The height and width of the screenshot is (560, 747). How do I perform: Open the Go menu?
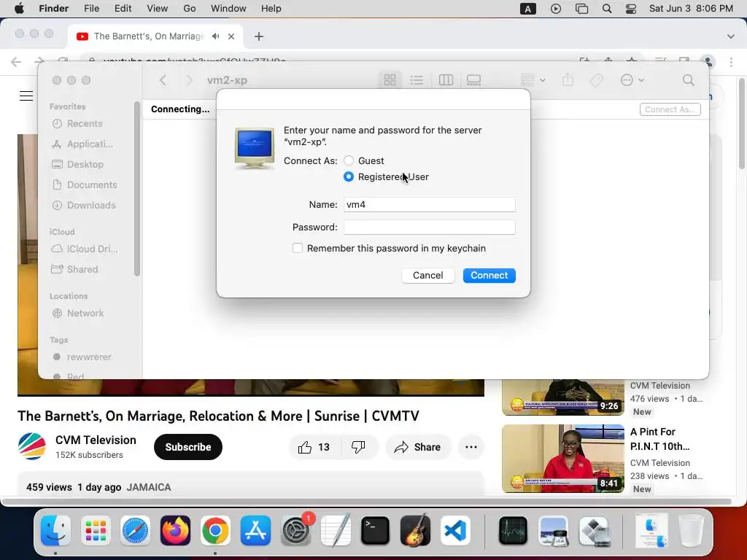point(190,9)
